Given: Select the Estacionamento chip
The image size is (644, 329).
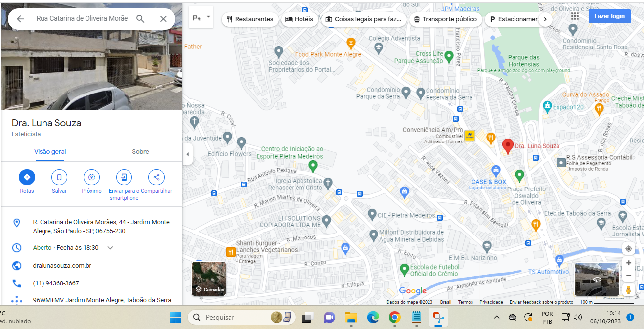Looking at the screenshot, I should click(513, 19).
